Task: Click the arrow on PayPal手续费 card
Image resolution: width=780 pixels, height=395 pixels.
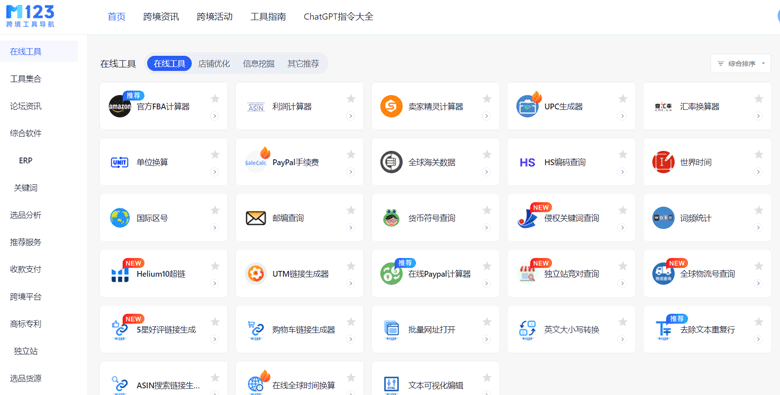Action: coord(350,172)
